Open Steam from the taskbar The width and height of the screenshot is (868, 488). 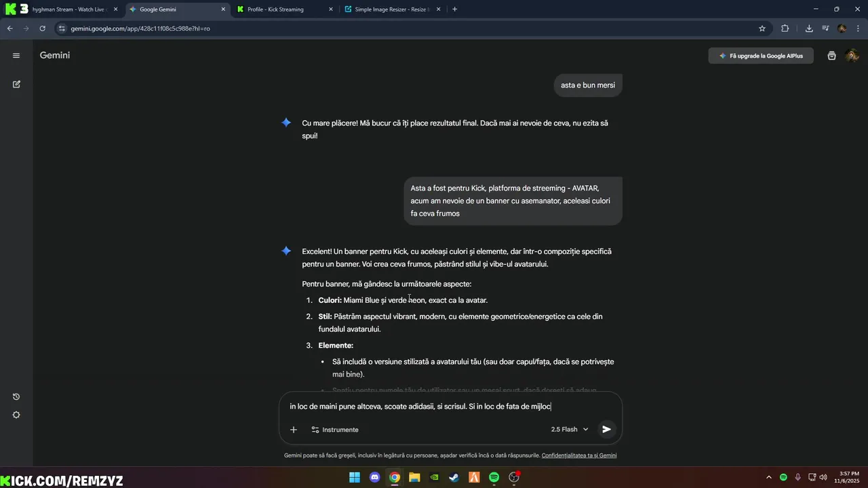click(x=454, y=477)
